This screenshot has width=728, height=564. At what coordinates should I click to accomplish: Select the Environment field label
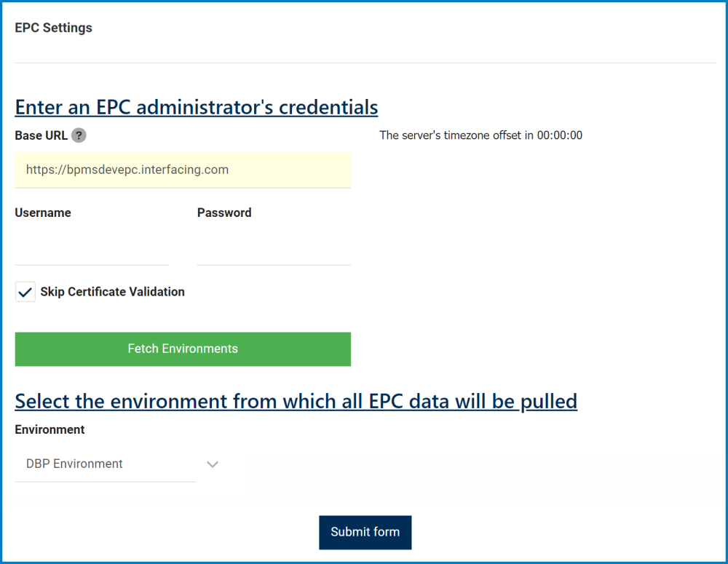pyautogui.click(x=50, y=429)
